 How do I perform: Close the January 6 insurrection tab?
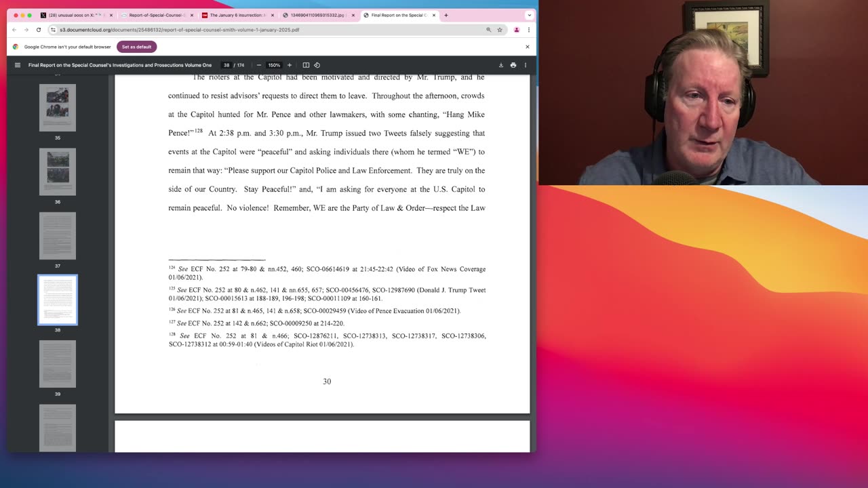coord(273,15)
